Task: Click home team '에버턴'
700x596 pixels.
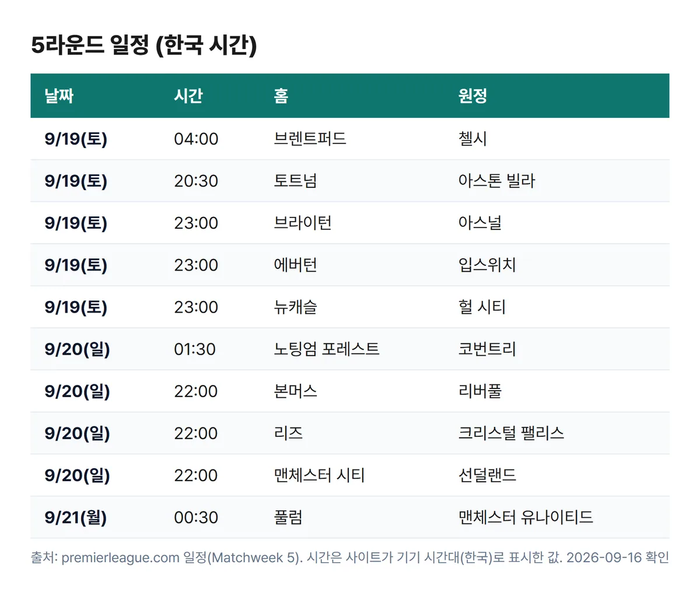Action: 295,265
